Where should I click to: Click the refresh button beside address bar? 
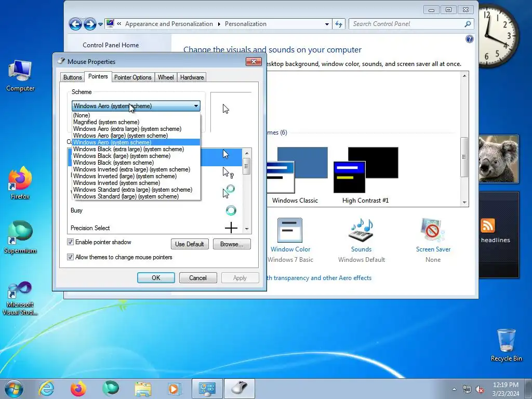coord(339,24)
